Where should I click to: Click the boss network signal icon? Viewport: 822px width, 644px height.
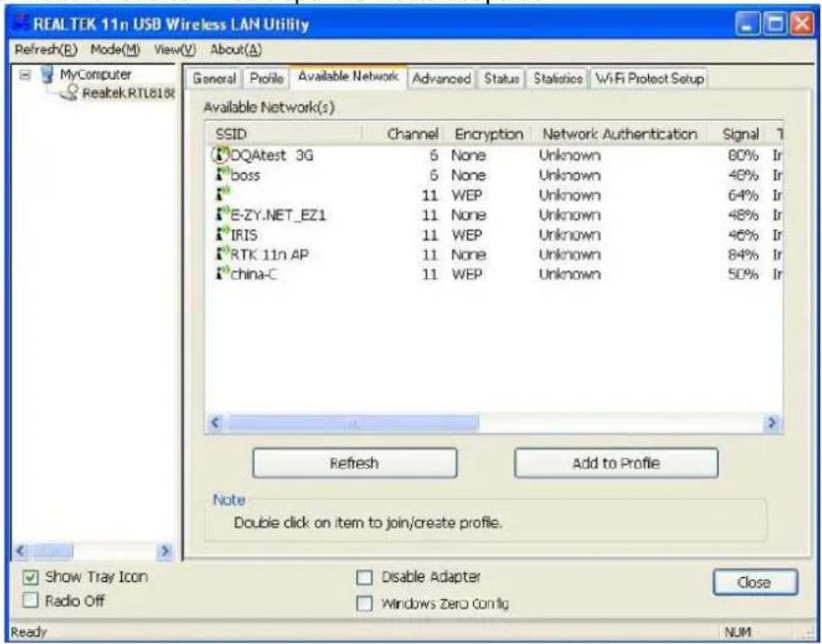point(222,174)
